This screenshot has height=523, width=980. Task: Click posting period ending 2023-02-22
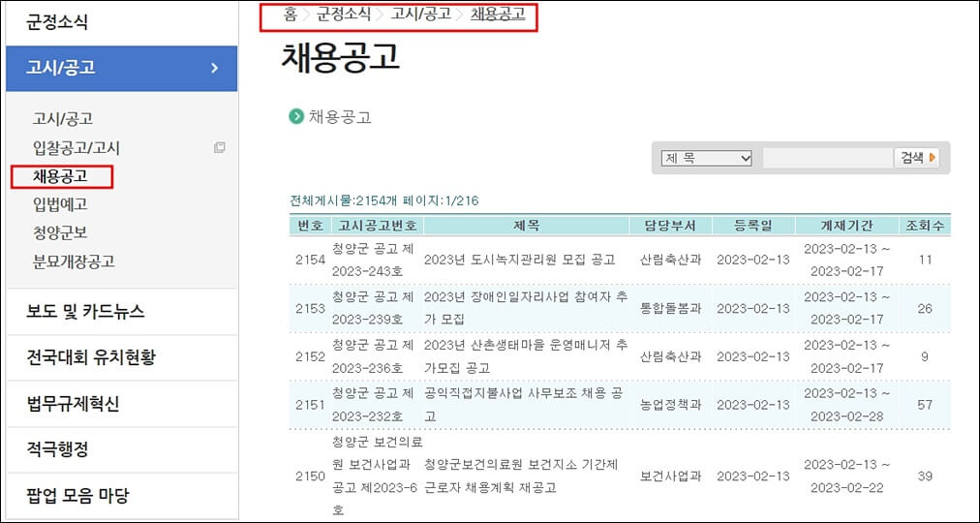tap(847, 477)
